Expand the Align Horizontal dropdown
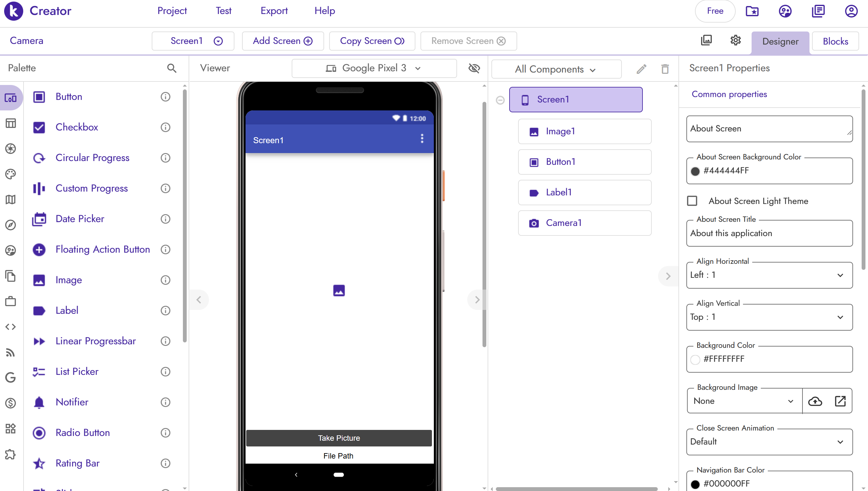The width and height of the screenshot is (868, 491). [769, 275]
